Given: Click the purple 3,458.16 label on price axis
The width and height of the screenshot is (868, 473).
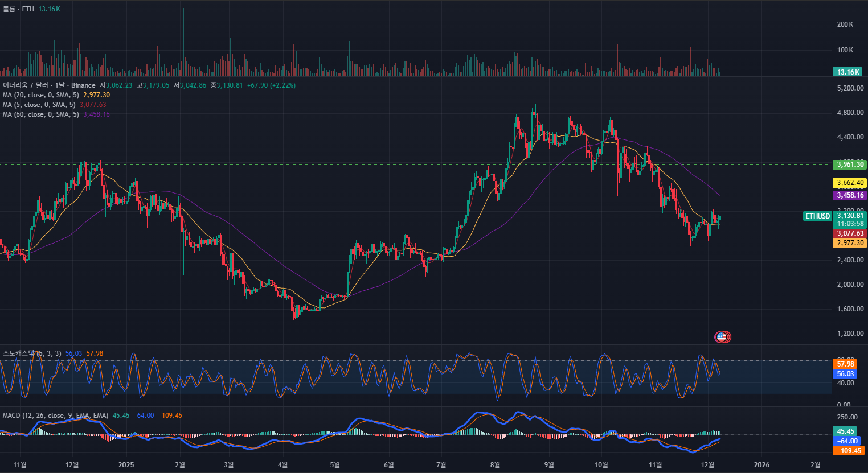Looking at the screenshot, I should tap(850, 195).
